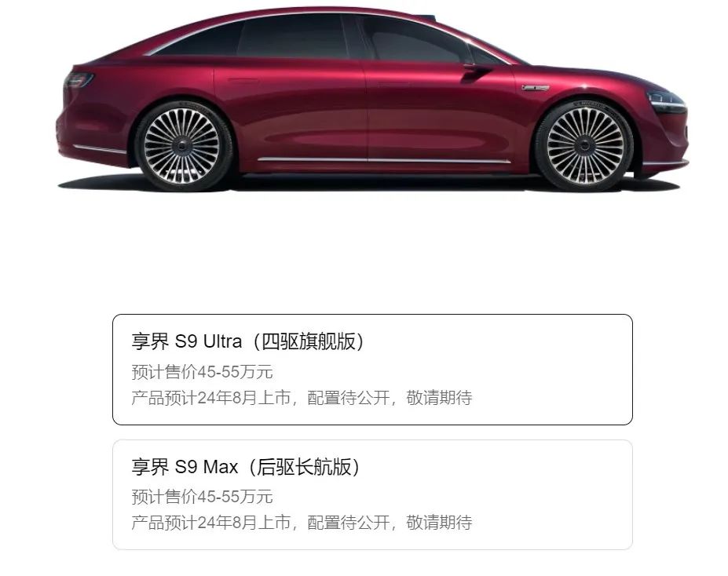Click the S9 Max (后驱长航版) title text
The width and height of the screenshot is (728, 576).
click(246, 467)
